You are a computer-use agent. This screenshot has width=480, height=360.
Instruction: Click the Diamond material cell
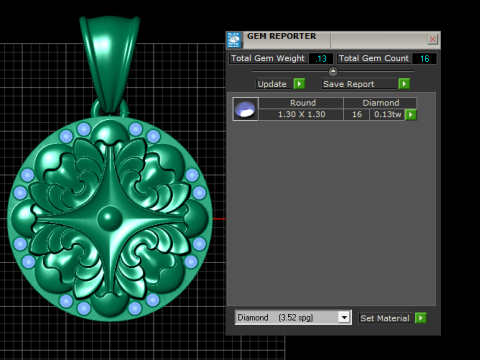[380, 103]
